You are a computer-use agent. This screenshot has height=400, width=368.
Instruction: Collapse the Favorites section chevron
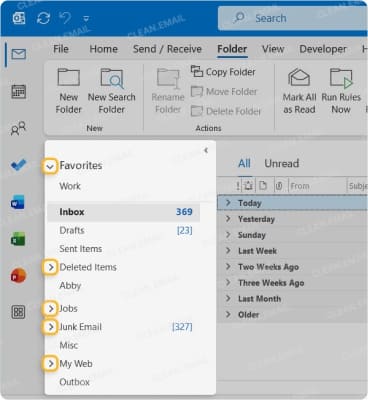(x=50, y=166)
